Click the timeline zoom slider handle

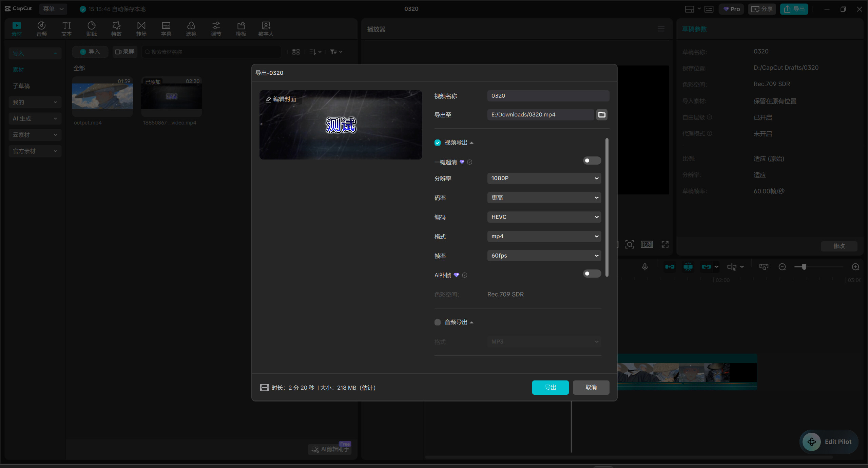click(x=804, y=267)
